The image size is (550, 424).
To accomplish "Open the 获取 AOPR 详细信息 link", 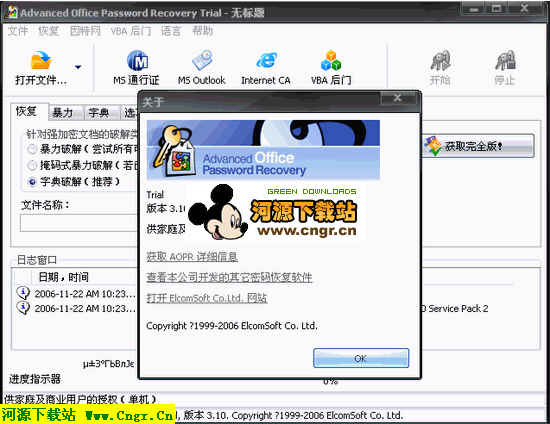I will [192, 257].
